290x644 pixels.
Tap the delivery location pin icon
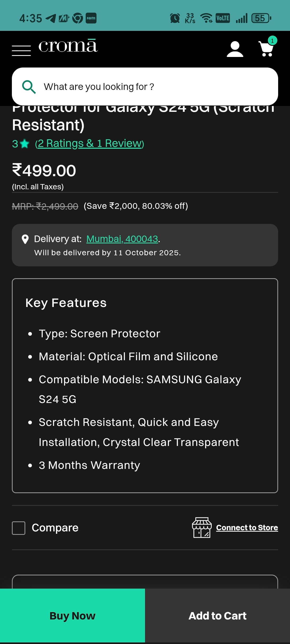[25, 239]
